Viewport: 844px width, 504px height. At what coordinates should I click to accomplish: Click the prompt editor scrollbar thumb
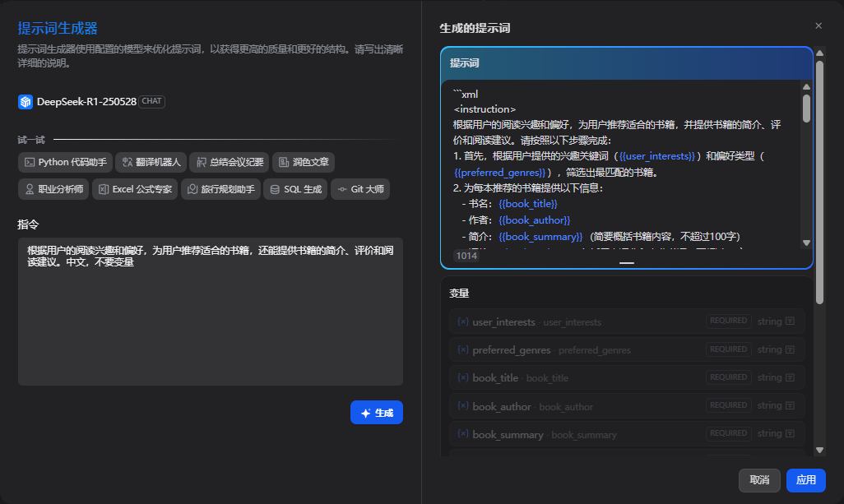tap(806, 109)
